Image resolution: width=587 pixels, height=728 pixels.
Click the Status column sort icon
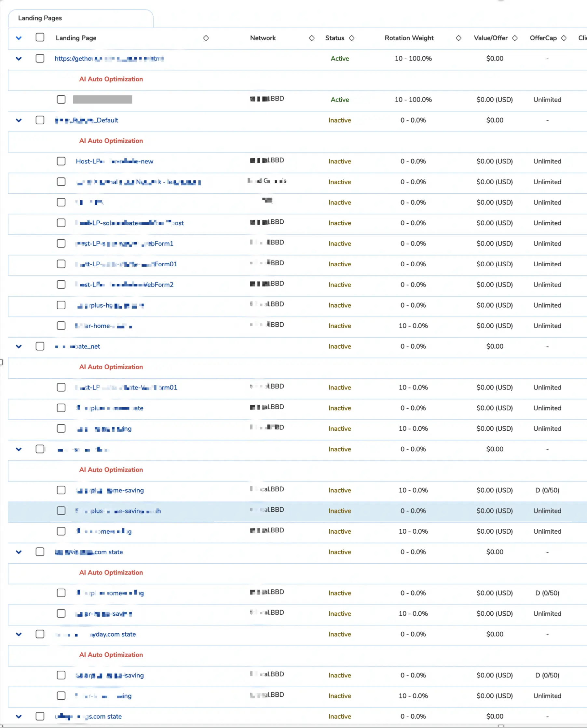[x=352, y=38]
